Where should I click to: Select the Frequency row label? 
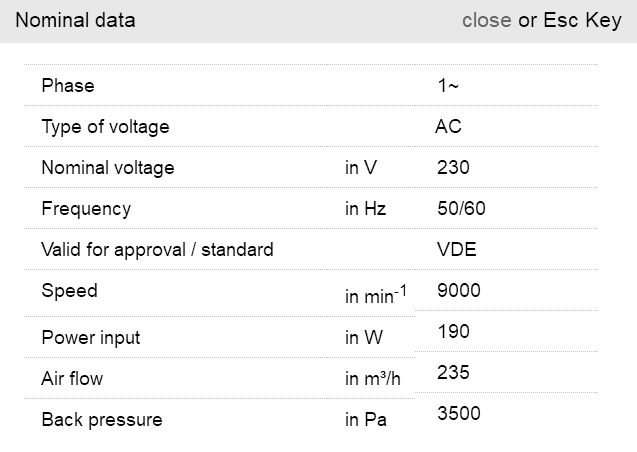(x=86, y=209)
